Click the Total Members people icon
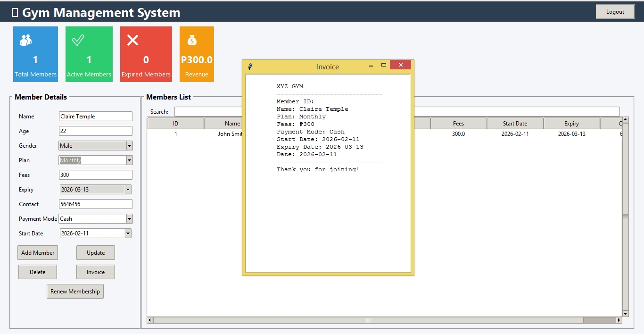This screenshot has height=334, width=644. (x=25, y=41)
